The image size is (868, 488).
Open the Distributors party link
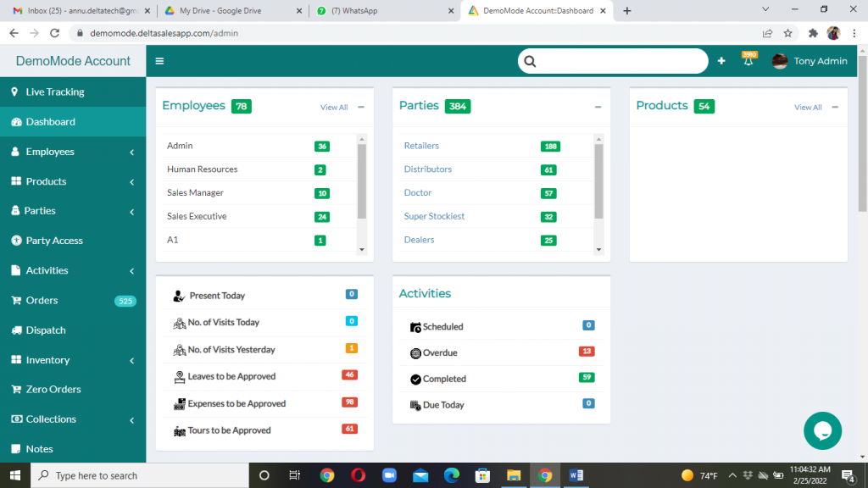(x=428, y=169)
